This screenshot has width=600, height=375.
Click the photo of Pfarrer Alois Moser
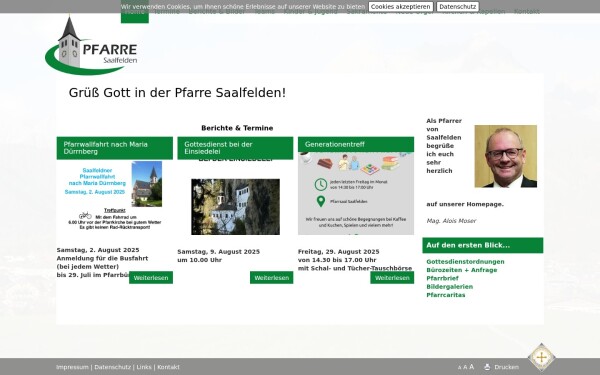pos(505,156)
